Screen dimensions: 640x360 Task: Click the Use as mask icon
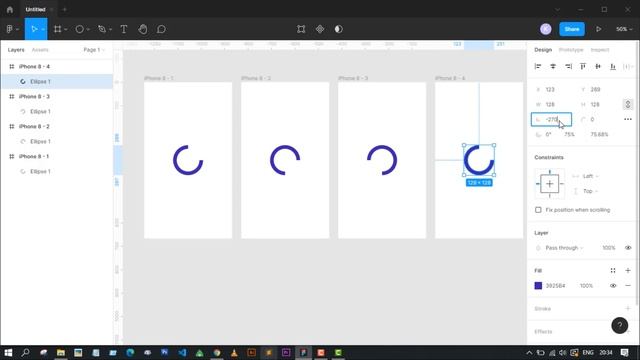pyautogui.click(x=339, y=29)
